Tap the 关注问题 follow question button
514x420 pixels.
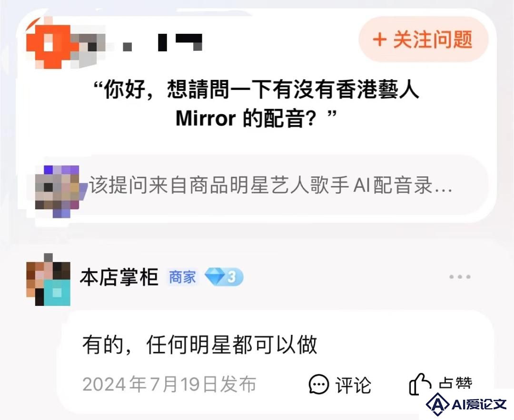click(424, 39)
